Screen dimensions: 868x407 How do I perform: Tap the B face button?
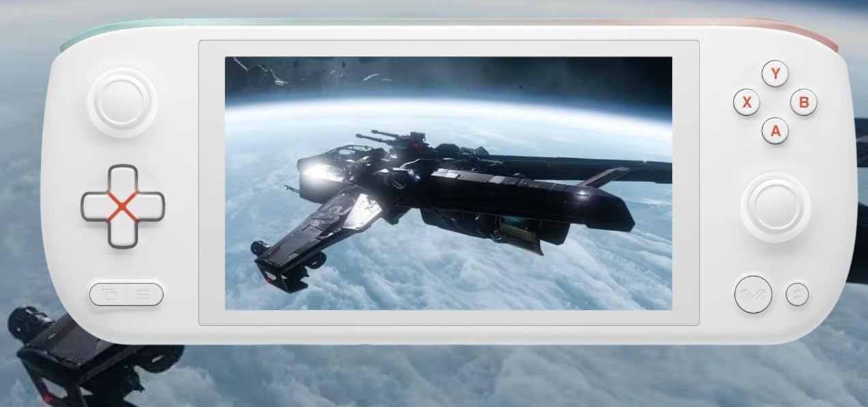pos(804,102)
